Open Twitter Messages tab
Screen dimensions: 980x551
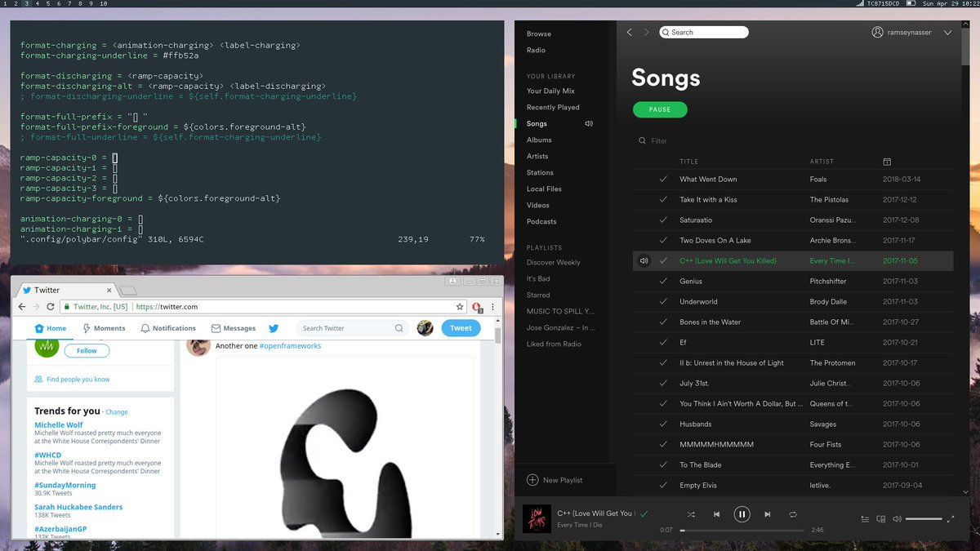[234, 328]
